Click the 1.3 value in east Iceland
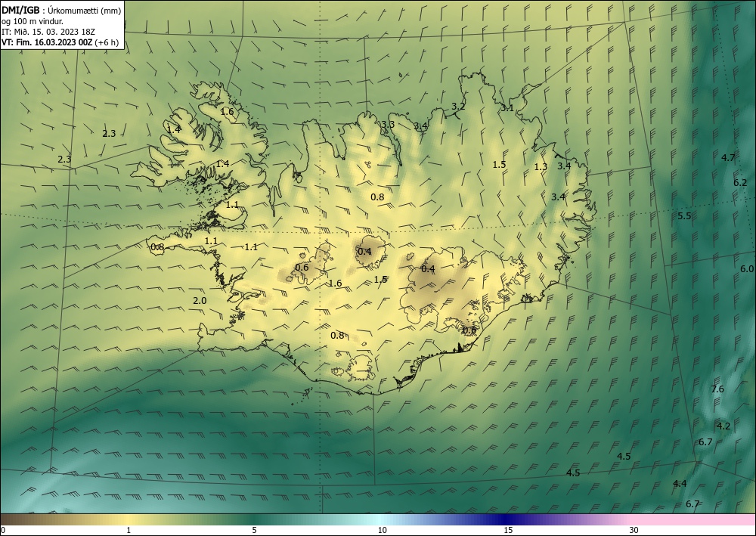Screen dimensions: 756x536 click(x=541, y=167)
